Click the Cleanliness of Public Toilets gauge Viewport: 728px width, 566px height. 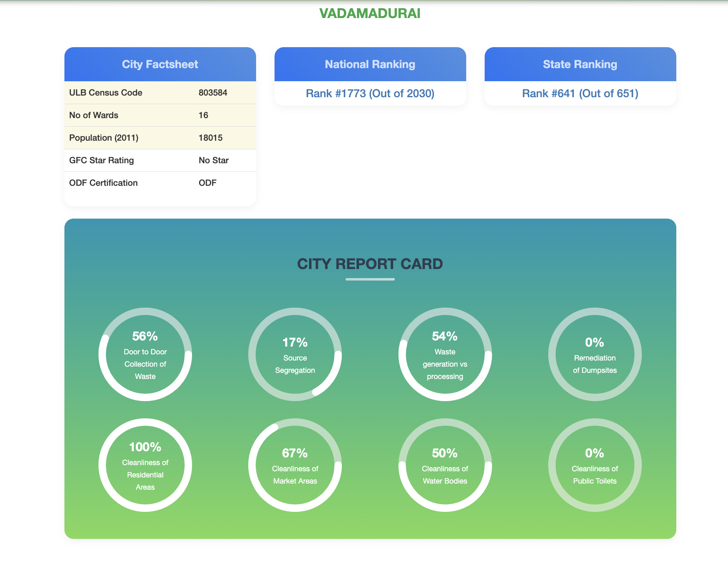click(595, 465)
